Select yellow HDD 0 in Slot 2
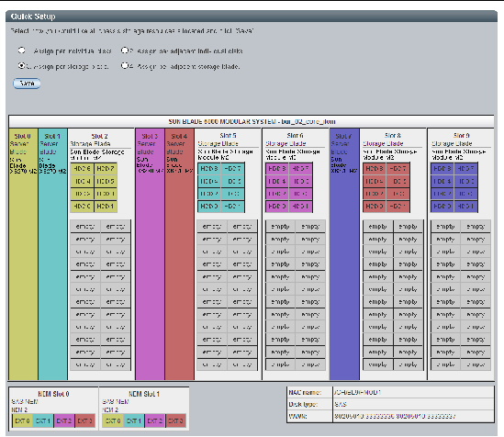 tap(83, 207)
